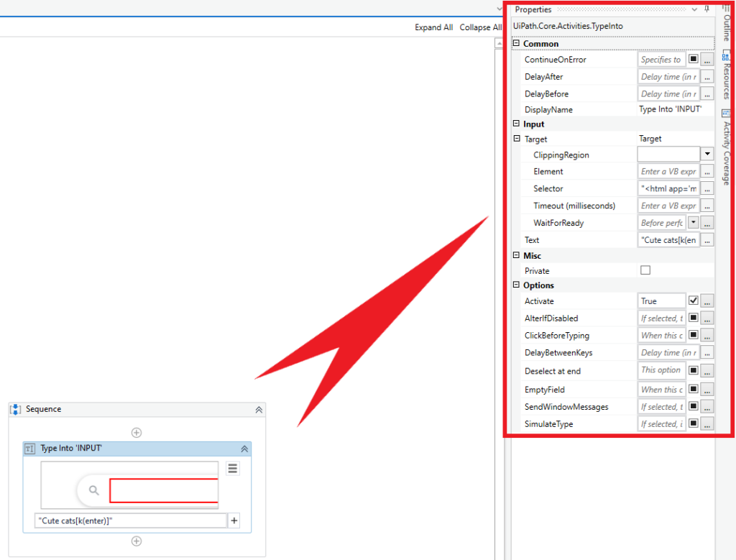
Task: Open the hamburger menu in Type Into activity
Action: [231, 468]
